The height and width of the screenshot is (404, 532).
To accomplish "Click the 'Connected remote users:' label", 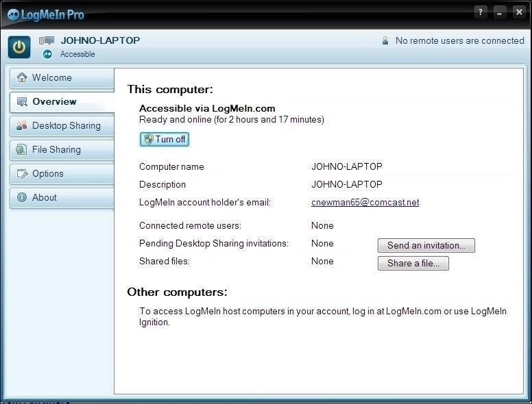I will point(190,226).
